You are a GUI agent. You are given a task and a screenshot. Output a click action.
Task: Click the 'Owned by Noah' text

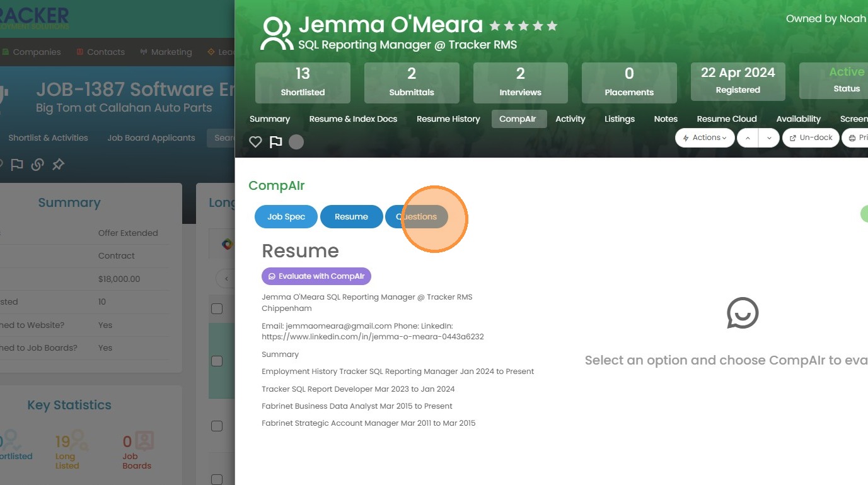[826, 18]
